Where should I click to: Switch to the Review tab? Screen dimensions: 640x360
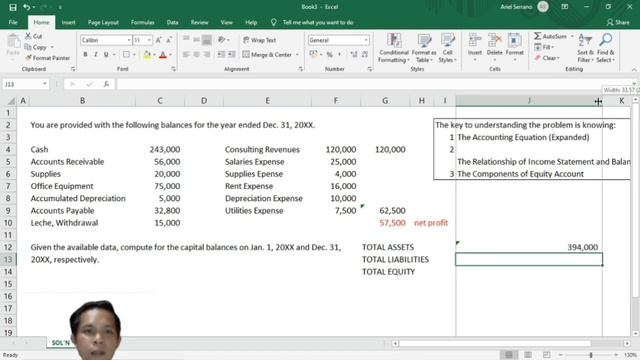click(x=199, y=22)
